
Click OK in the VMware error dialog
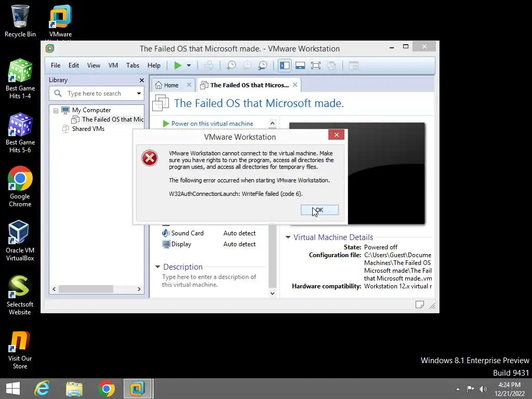click(320, 210)
